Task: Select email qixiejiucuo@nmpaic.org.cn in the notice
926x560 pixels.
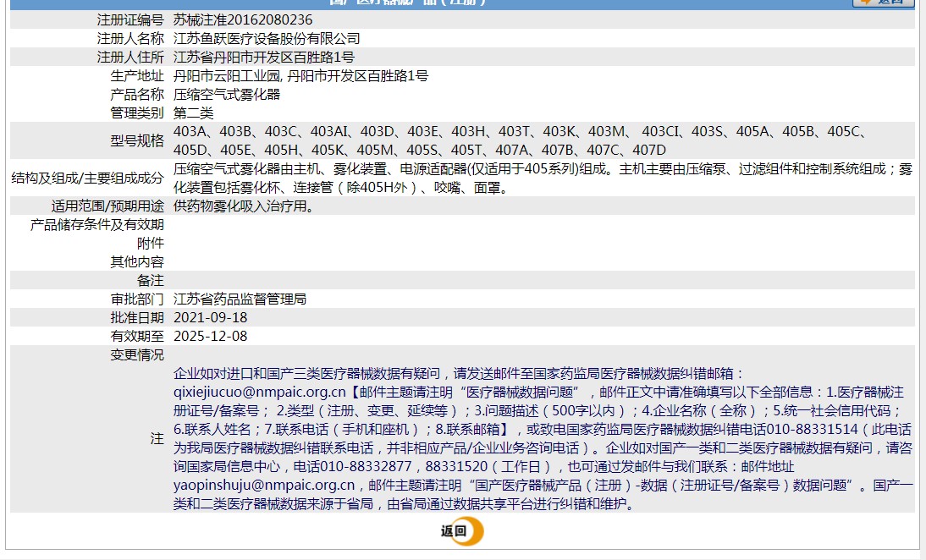Action: click(259, 392)
